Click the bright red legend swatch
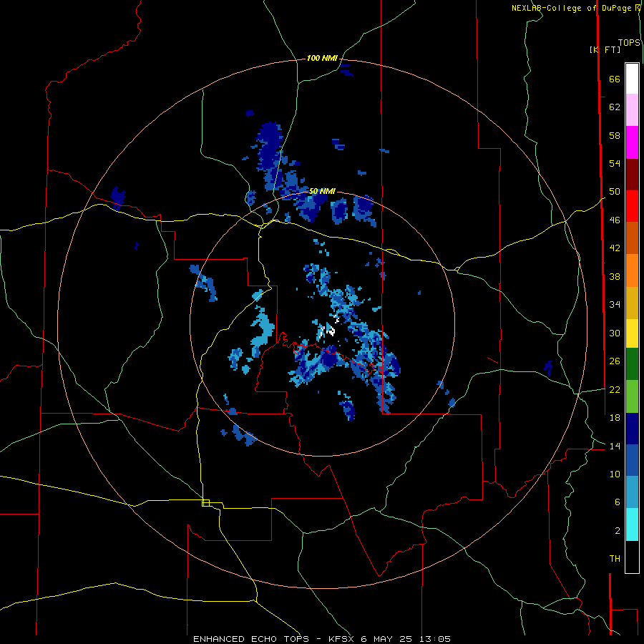 coord(632,206)
